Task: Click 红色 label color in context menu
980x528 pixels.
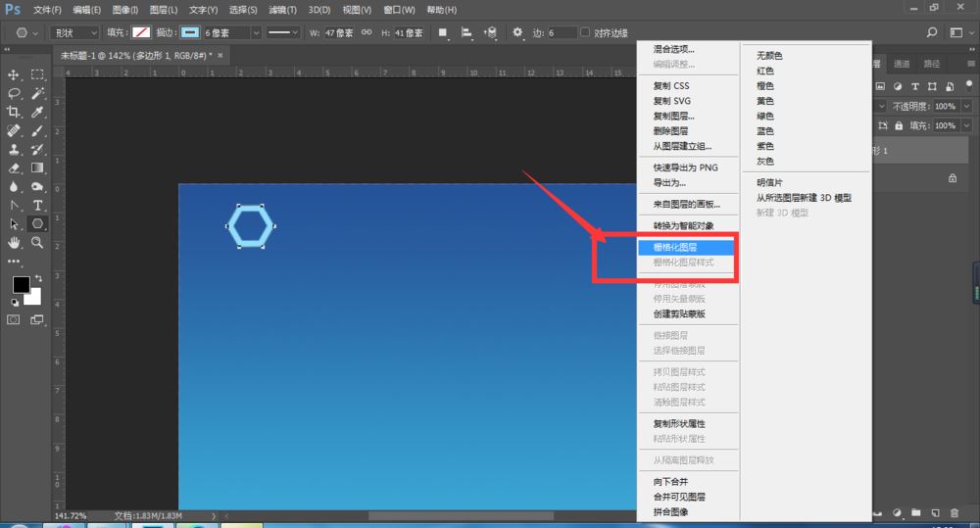Action: 765,71
